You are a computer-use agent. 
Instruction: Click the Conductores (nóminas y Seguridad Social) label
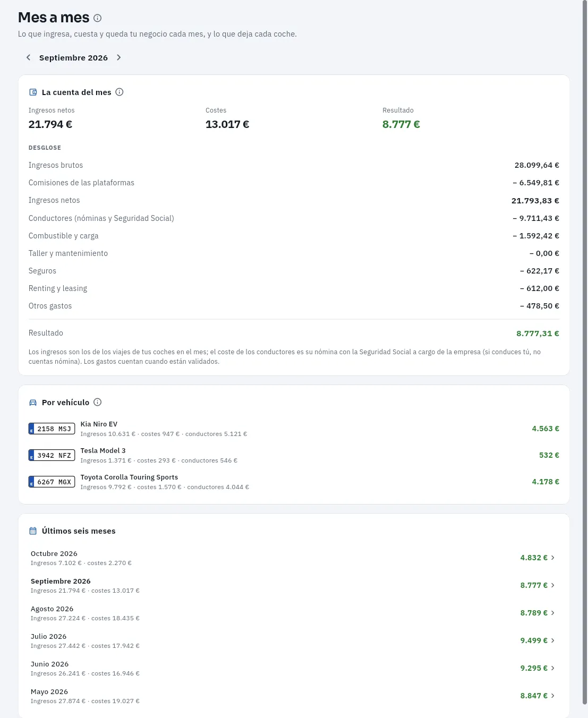101,218
